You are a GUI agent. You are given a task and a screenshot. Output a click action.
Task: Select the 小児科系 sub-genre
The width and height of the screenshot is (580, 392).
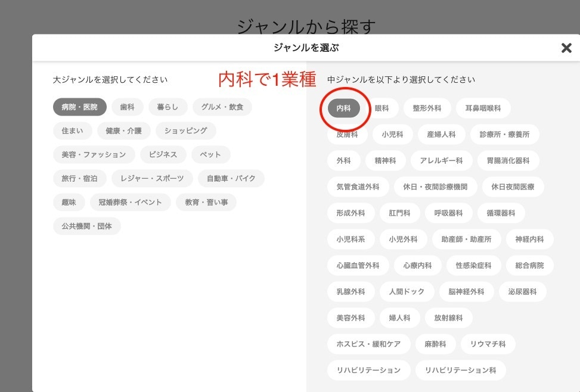351,239
